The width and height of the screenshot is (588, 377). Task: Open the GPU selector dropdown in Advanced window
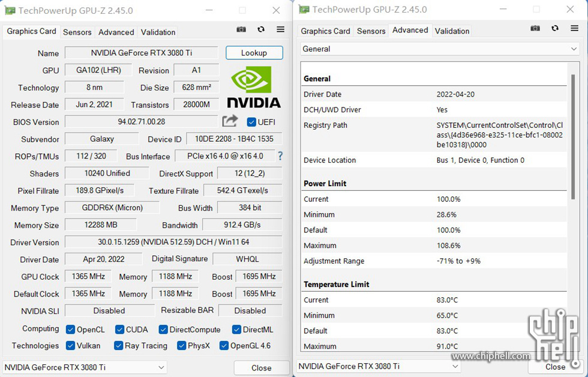click(379, 366)
